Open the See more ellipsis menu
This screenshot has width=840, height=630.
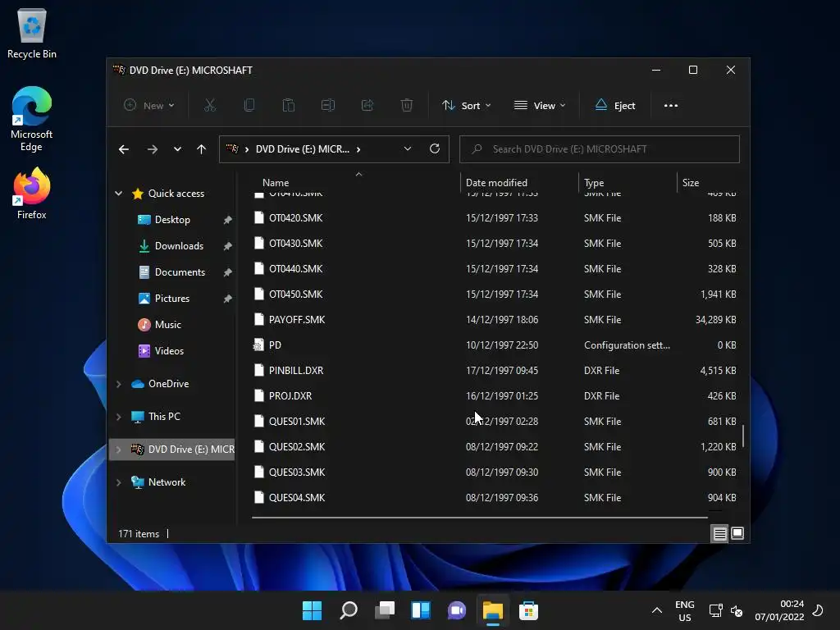(671, 106)
